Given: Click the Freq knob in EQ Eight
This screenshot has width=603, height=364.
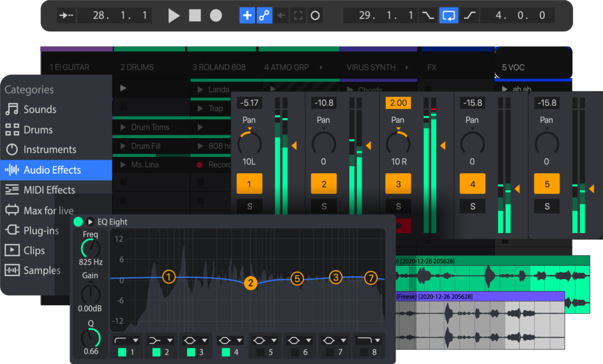Looking at the screenshot, I should (x=90, y=248).
